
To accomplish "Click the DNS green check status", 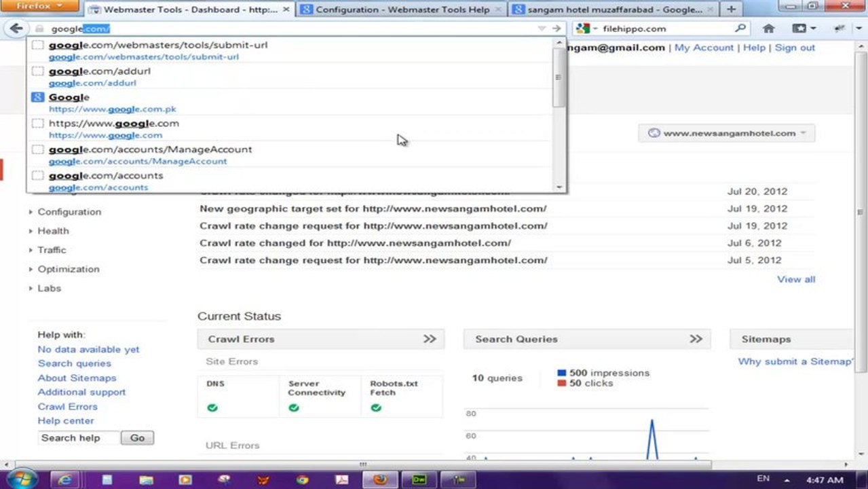I will pyautogui.click(x=212, y=407).
